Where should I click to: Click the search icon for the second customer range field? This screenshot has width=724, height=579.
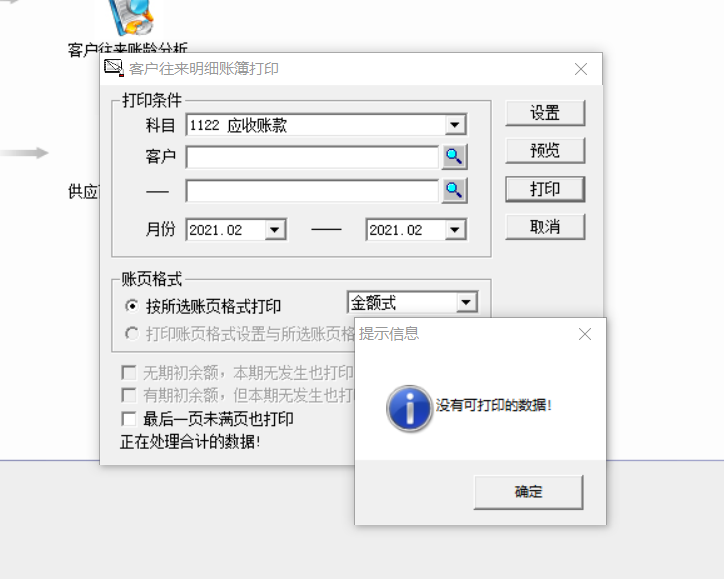tap(454, 190)
